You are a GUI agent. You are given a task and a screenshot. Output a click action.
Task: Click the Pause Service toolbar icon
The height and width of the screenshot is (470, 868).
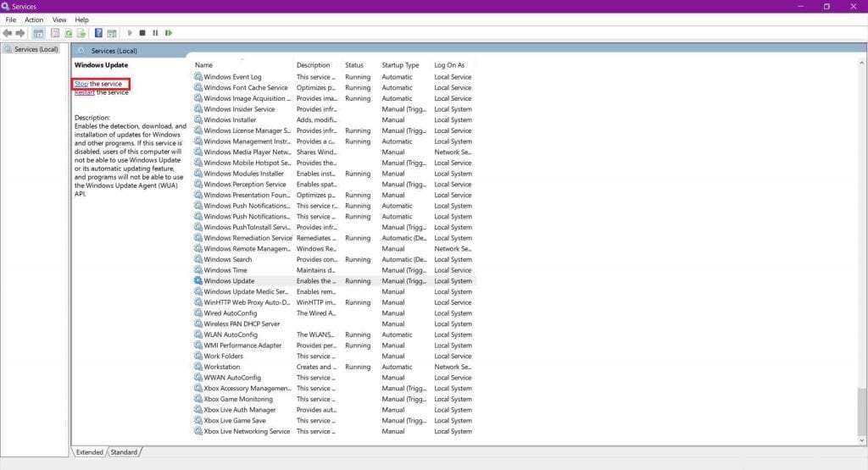(x=155, y=33)
